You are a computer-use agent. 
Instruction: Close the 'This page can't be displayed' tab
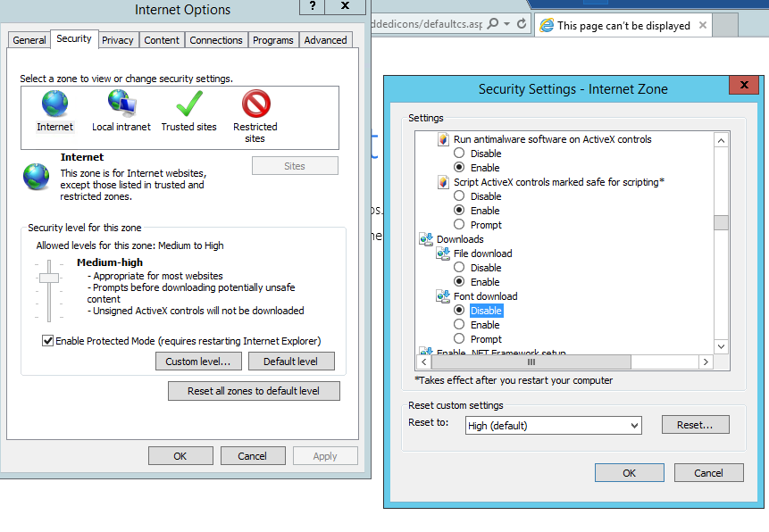pyautogui.click(x=703, y=25)
